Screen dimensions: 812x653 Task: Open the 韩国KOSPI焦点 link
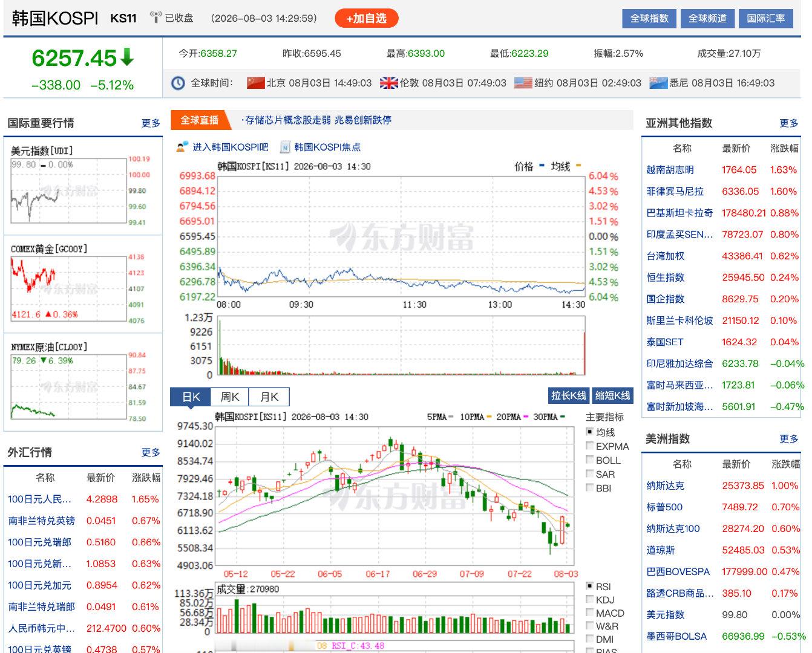327,147
